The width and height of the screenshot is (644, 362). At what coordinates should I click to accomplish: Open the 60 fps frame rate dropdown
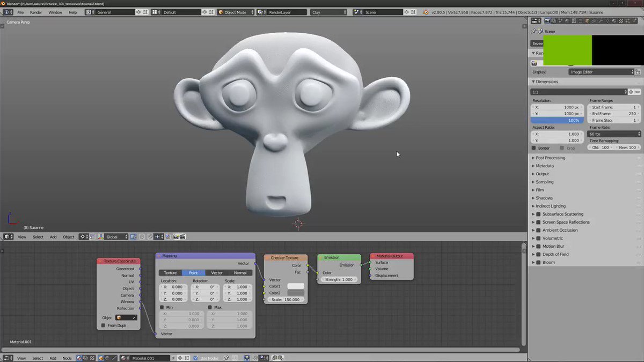point(614,134)
